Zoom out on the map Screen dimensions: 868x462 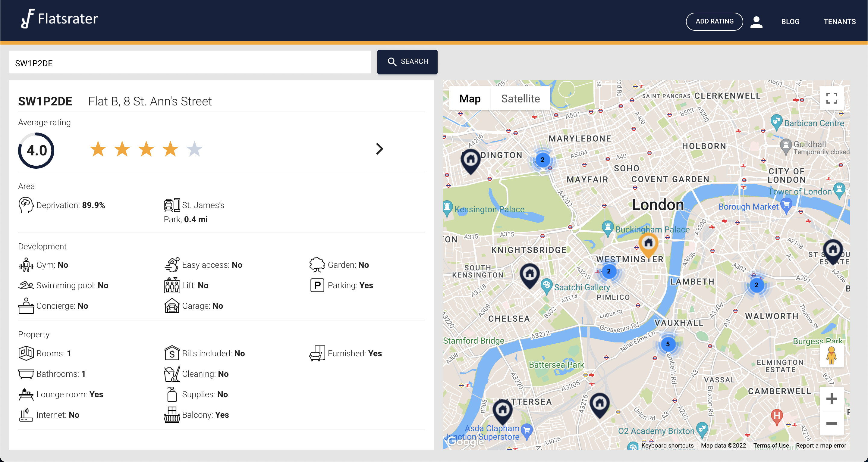click(x=832, y=423)
